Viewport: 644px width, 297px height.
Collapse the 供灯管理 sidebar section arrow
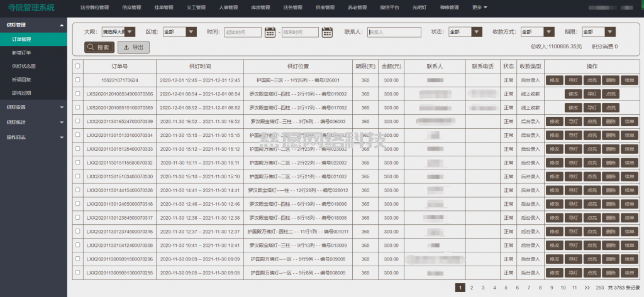pyautogui.click(x=61, y=25)
